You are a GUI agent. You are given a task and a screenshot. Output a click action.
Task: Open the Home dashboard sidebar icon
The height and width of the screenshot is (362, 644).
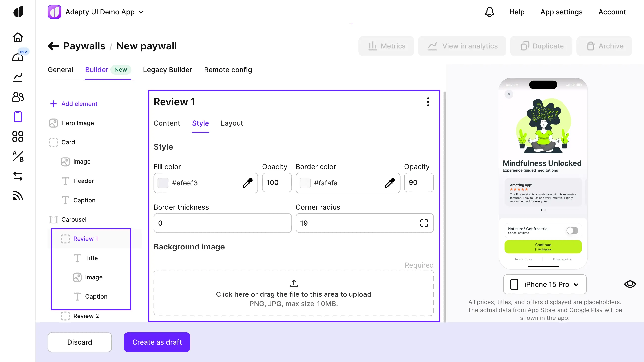tap(18, 37)
